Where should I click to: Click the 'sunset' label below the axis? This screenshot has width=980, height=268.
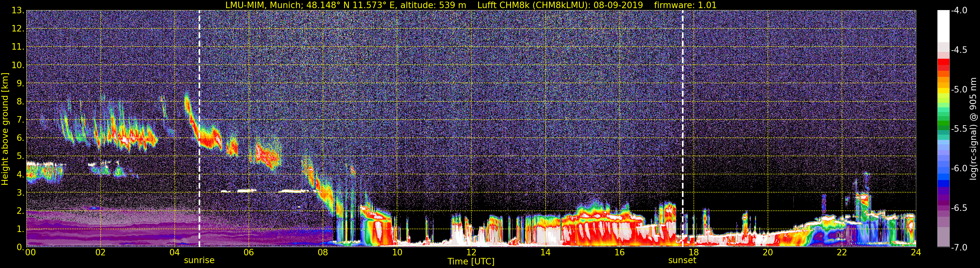click(x=682, y=261)
